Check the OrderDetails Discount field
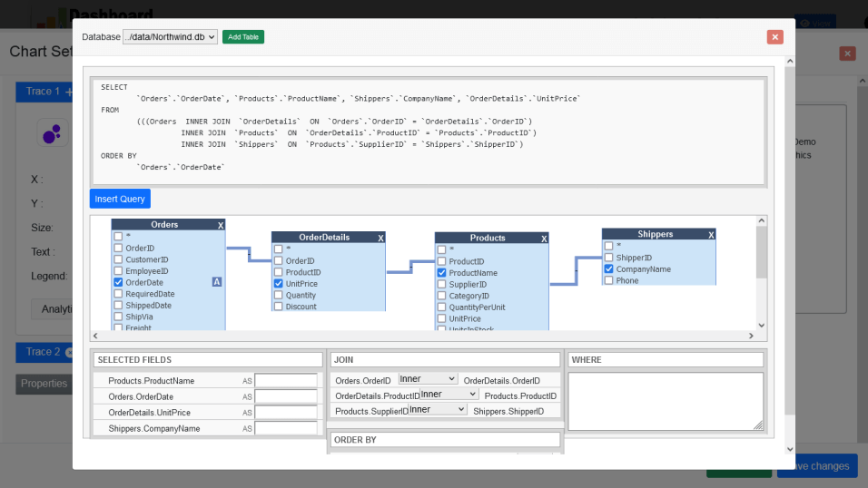 [x=279, y=307]
